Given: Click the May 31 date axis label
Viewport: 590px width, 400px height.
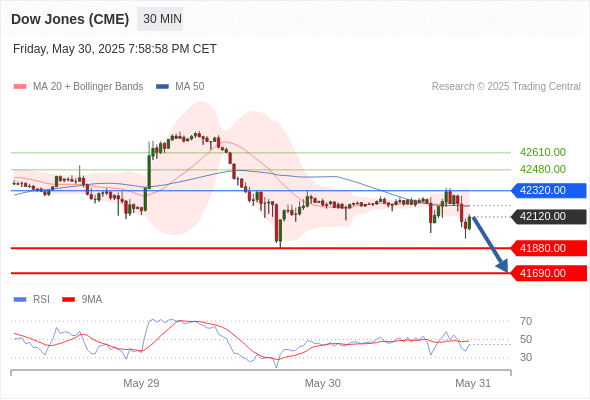Looking at the screenshot, I should tap(473, 383).
